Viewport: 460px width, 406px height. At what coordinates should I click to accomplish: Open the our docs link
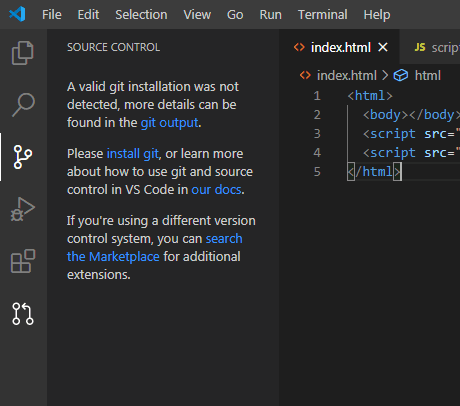[216, 190]
